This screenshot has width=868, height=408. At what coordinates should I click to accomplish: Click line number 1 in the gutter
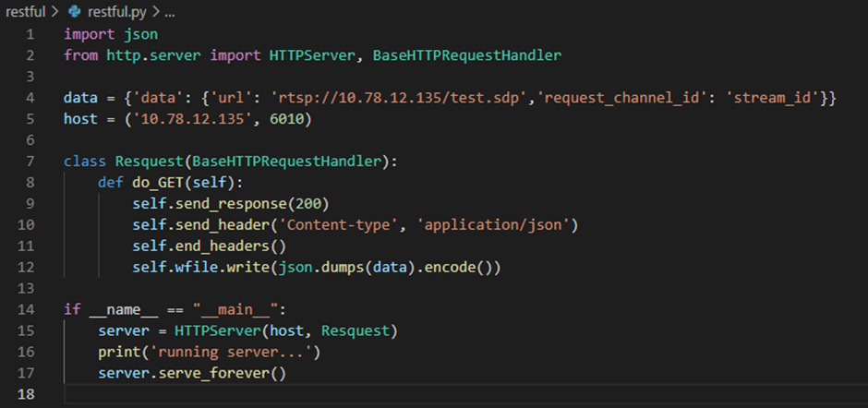click(30, 34)
